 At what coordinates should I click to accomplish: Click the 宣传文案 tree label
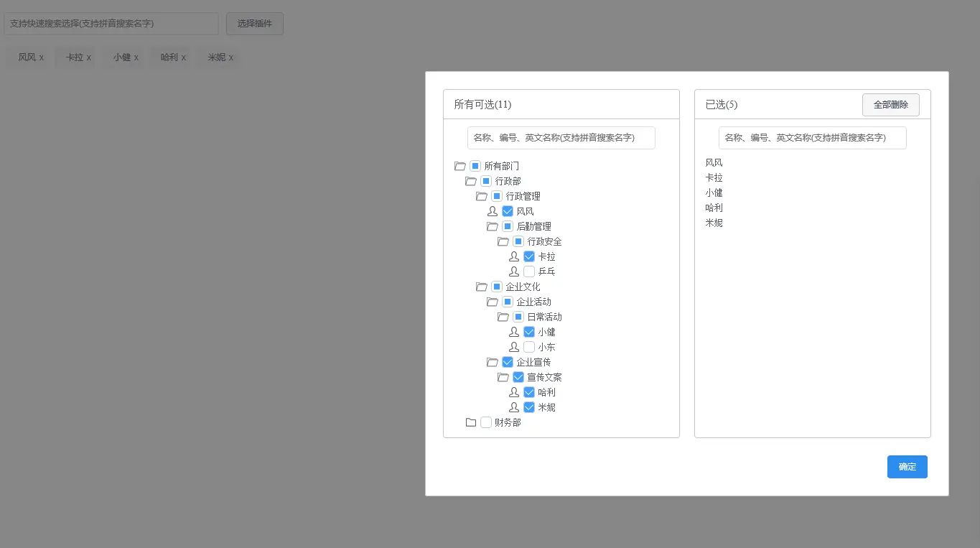(545, 377)
